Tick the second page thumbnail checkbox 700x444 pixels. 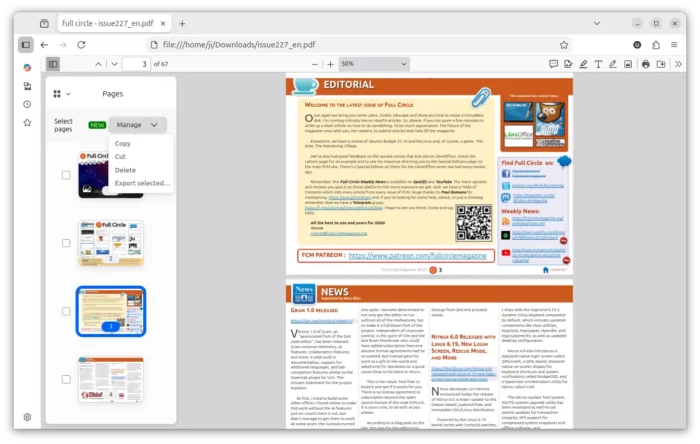click(x=66, y=243)
